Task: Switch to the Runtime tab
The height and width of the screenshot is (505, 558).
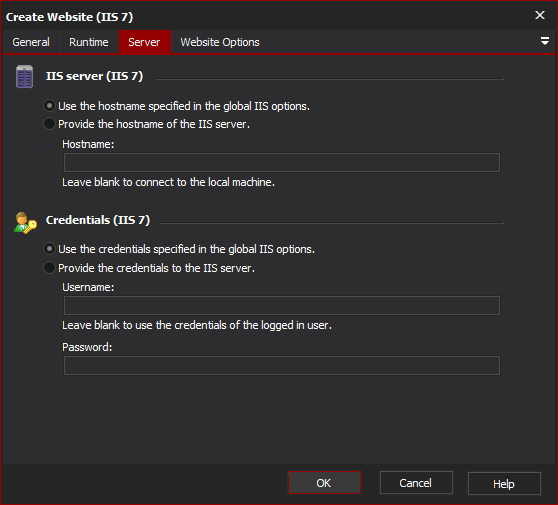Action: click(x=89, y=42)
